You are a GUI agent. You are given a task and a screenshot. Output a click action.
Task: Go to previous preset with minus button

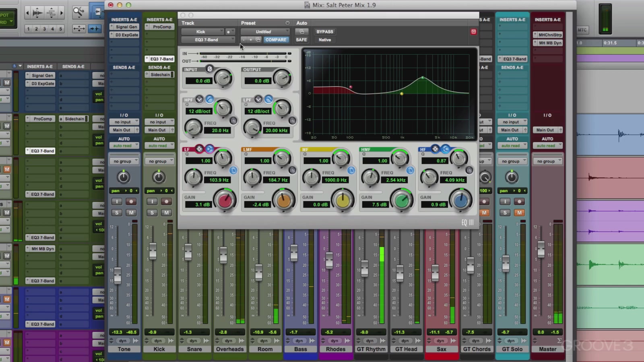click(x=244, y=40)
